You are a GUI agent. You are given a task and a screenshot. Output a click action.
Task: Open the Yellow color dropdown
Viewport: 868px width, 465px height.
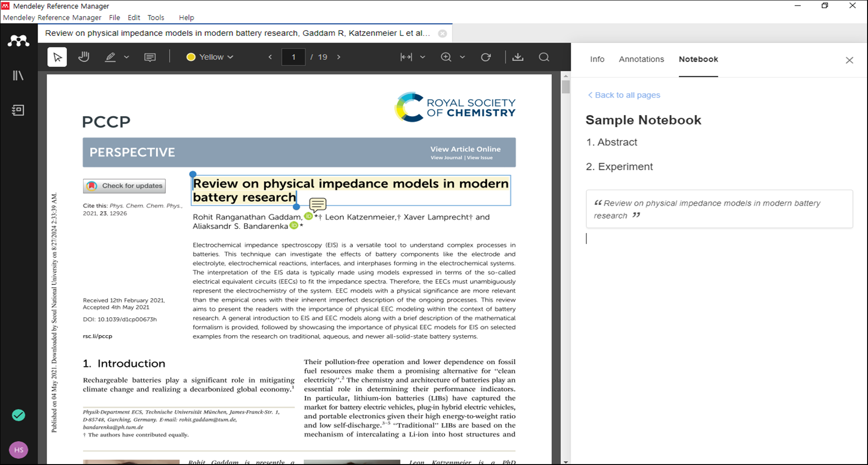pos(210,57)
